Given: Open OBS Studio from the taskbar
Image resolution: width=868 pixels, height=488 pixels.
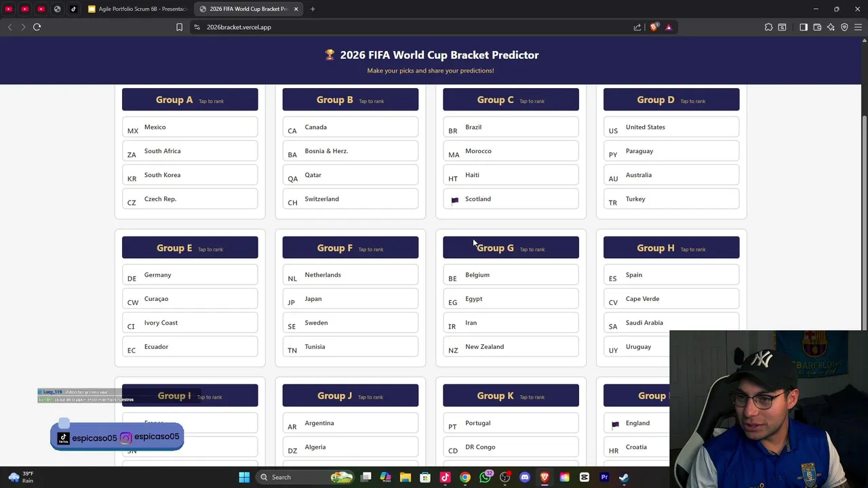Looking at the screenshot, I should (505, 477).
